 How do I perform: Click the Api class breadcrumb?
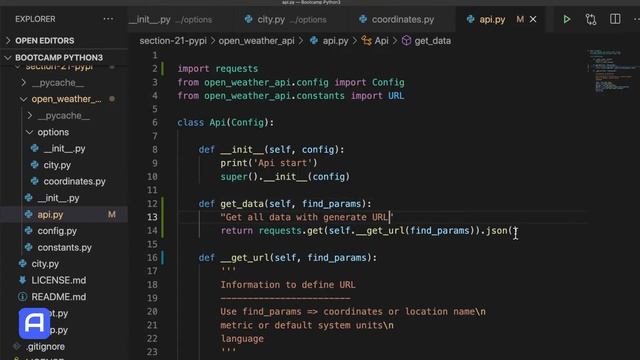[x=381, y=41]
